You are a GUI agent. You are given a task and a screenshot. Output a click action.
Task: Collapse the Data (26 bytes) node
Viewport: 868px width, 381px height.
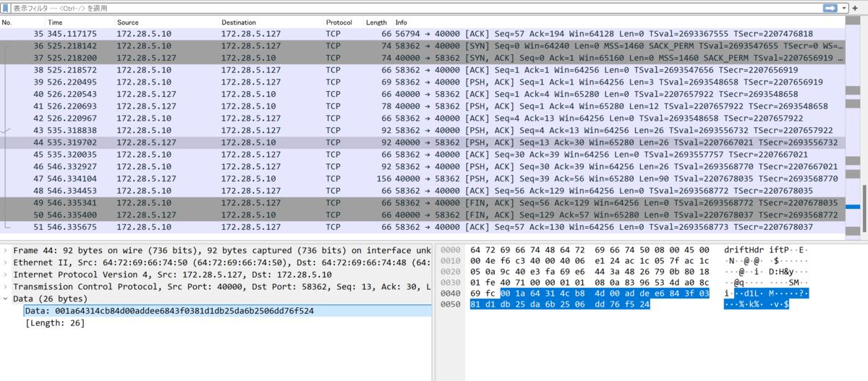tap(6, 299)
